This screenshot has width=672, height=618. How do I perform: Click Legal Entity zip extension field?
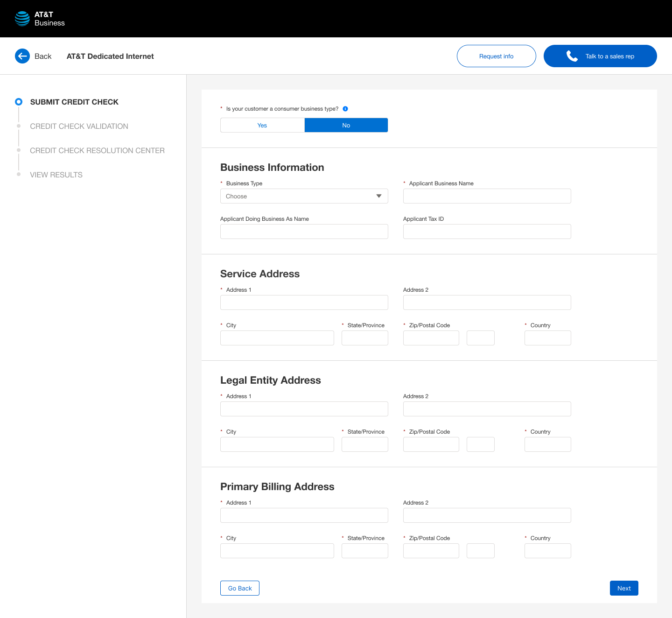click(x=481, y=444)
